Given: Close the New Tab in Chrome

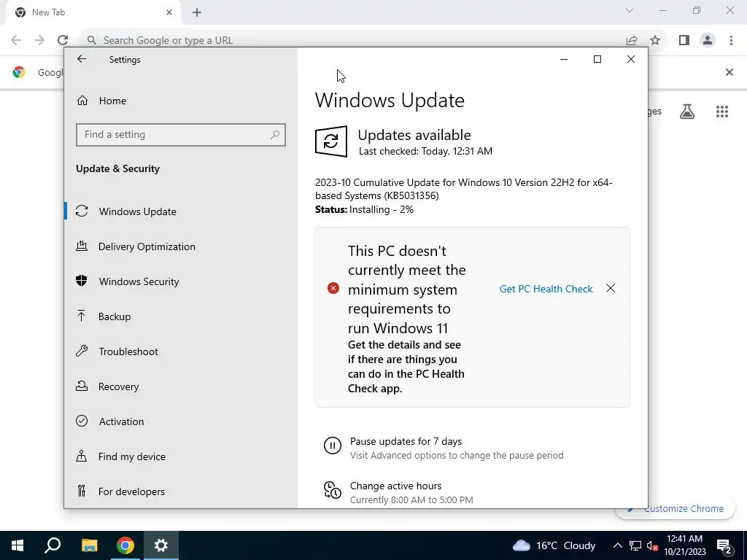Looking at the screenshot, I should click(x=169, y=12).
